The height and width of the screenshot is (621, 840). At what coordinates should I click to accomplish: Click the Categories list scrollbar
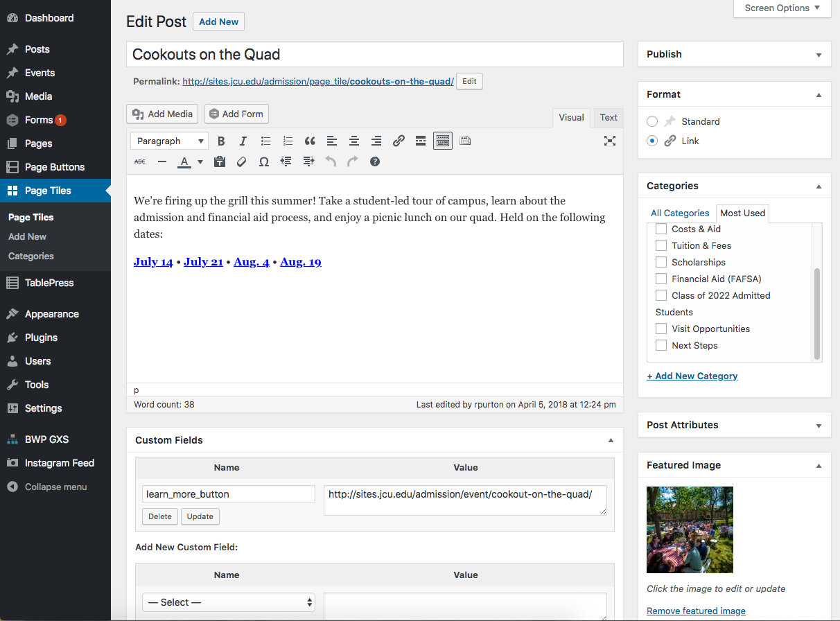[817, 313]
